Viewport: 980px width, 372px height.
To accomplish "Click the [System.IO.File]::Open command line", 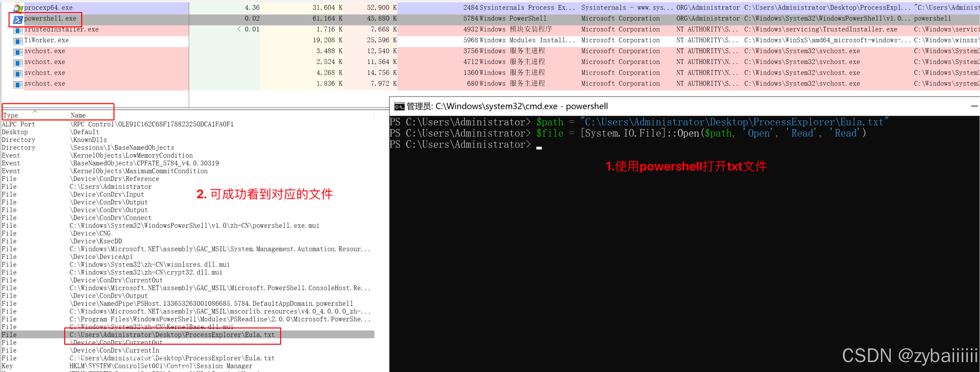I will pyautogui.click(x=628, y=133).
